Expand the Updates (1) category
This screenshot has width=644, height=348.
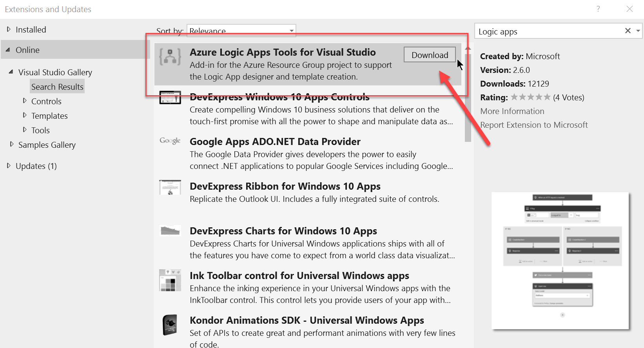(9, 165)
